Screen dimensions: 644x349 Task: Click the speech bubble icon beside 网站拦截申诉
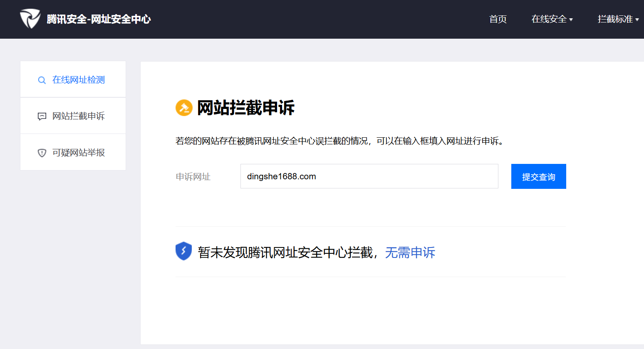pos(42,116)
